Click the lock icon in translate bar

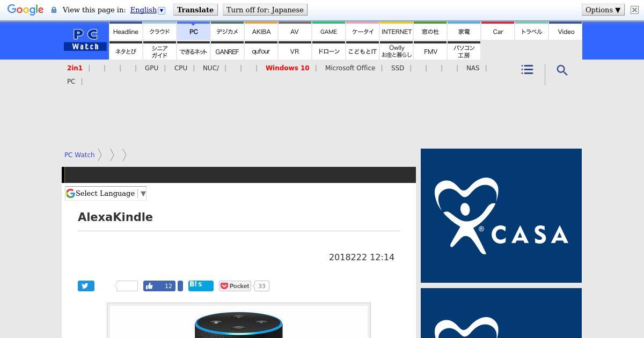[x=54, y=10]
